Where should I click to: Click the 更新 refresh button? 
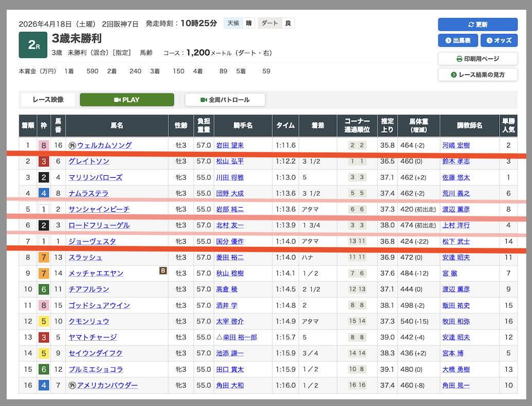tap(477, 24)
